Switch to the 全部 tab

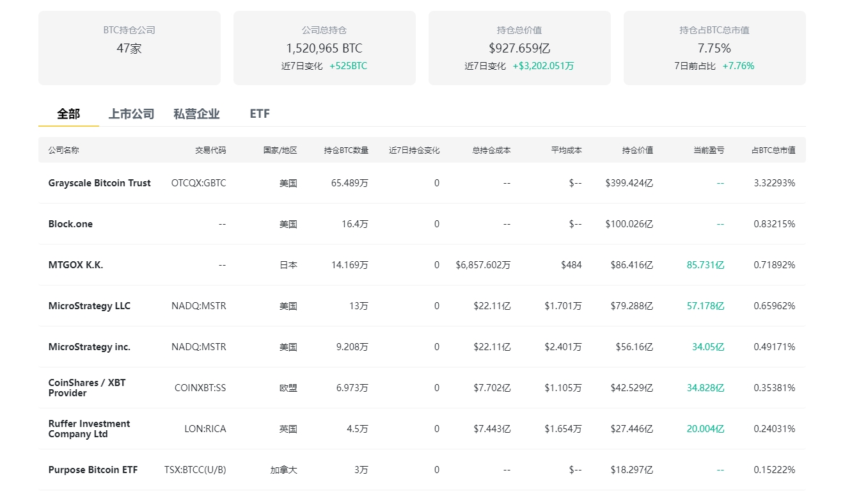pyautogui.click(x=68, y=114)
